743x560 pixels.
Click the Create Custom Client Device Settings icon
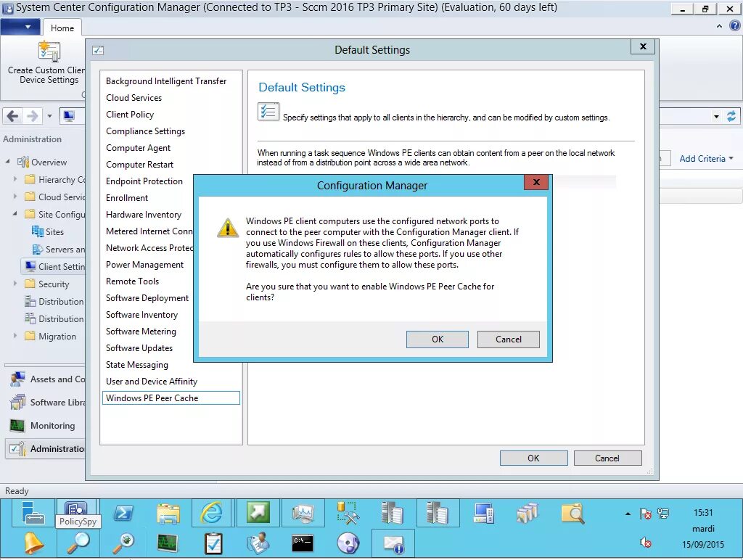[49, 52]
